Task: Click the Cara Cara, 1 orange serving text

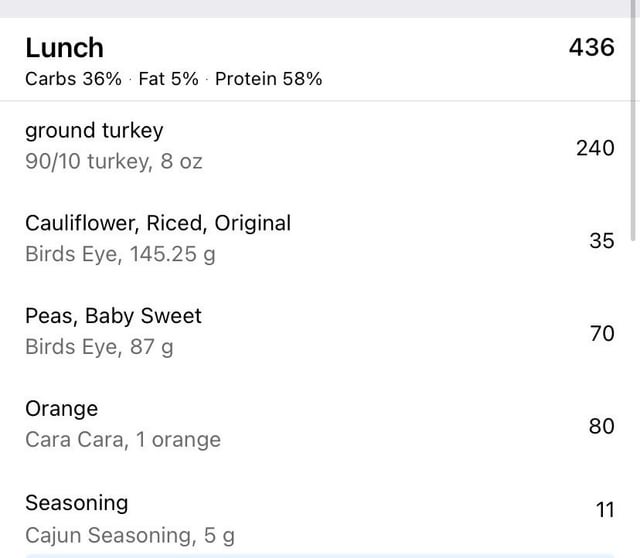Action: click(x=123, y=440)
